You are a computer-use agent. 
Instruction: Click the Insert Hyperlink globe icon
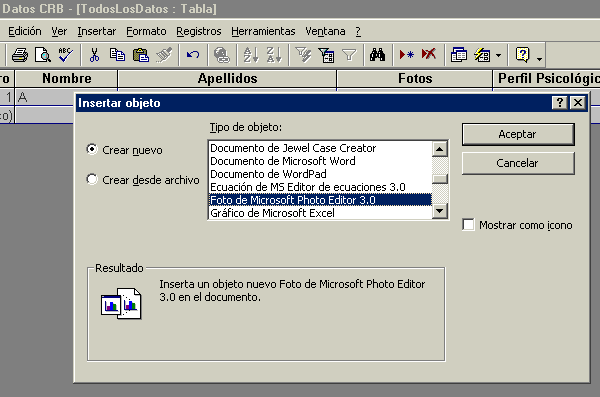point(222,55)
